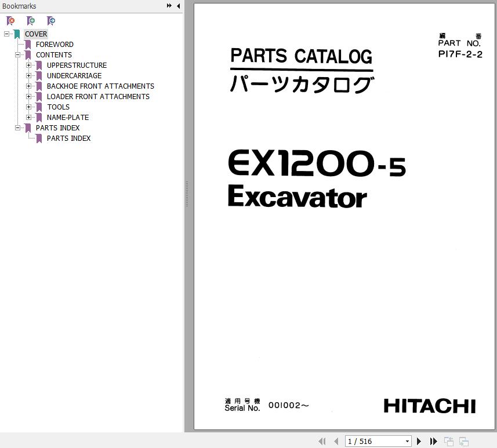Click the word Excavator on the cover
The height and width of the screenshot is (448, 497).
click(298, 196)
